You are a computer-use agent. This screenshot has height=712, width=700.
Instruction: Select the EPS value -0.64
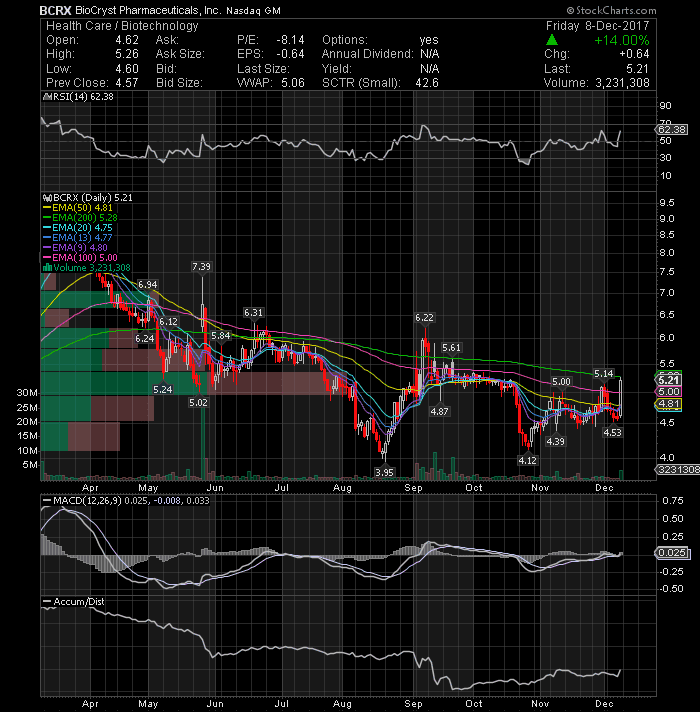point(290,54)
